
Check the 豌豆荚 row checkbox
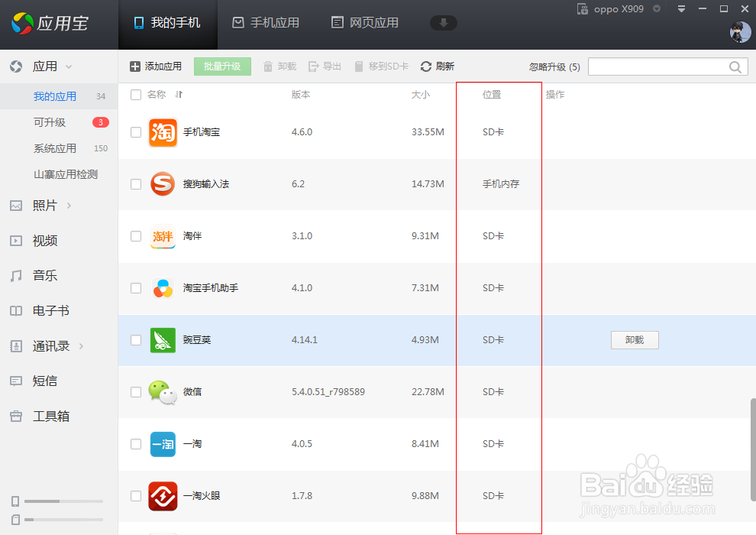(136, 340)
